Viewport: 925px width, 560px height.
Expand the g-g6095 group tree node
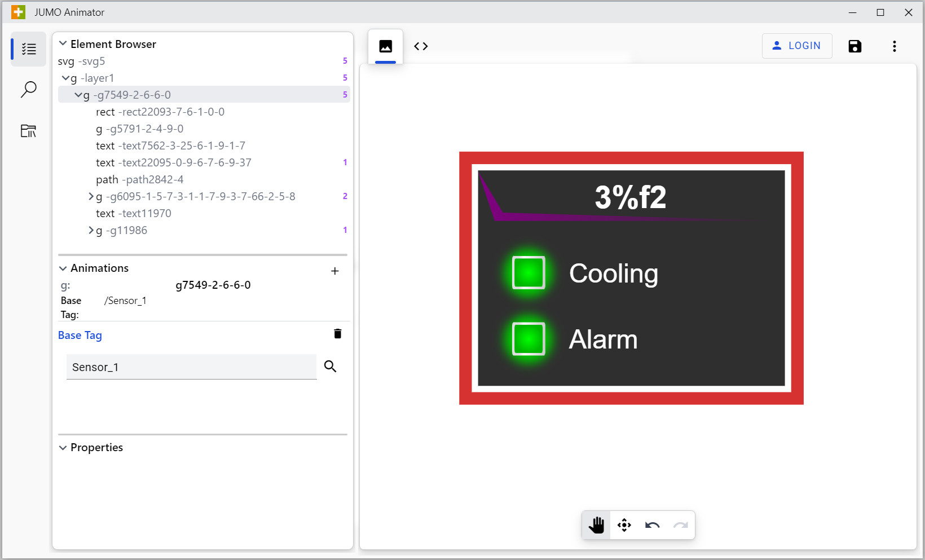[91, 196]
